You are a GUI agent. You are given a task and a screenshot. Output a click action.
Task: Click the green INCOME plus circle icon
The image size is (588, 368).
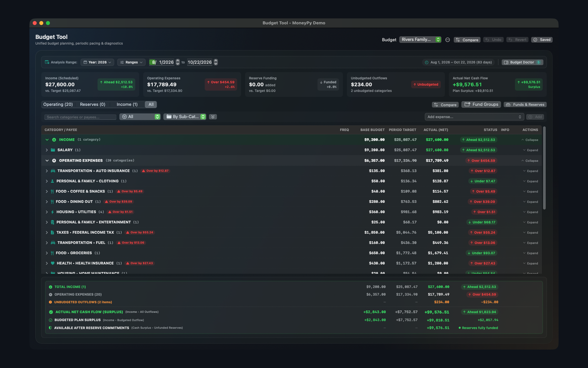(54, 140)
